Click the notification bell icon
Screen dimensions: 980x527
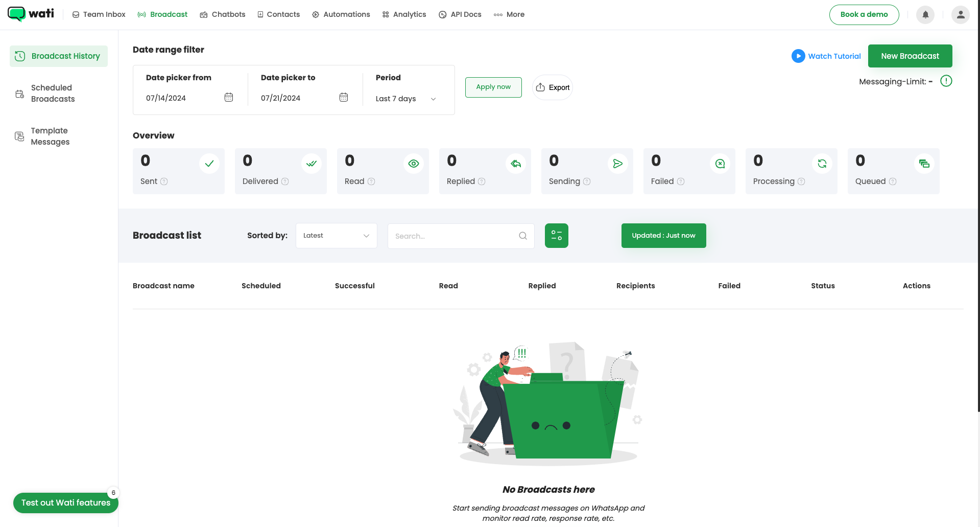[925, 15]
